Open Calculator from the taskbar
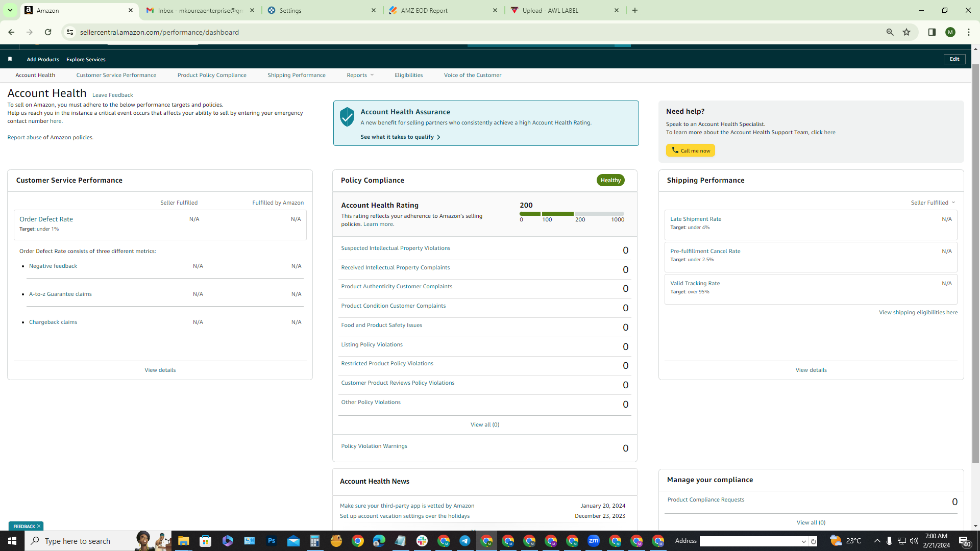This screenshot has width=980, height=551. pos(314,541)
